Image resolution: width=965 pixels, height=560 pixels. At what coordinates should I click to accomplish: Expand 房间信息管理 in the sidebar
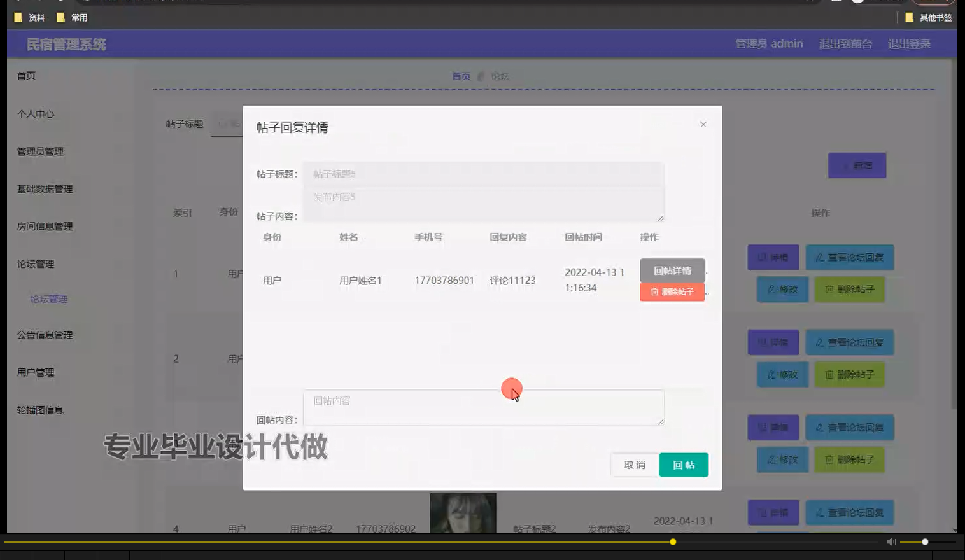44,227
